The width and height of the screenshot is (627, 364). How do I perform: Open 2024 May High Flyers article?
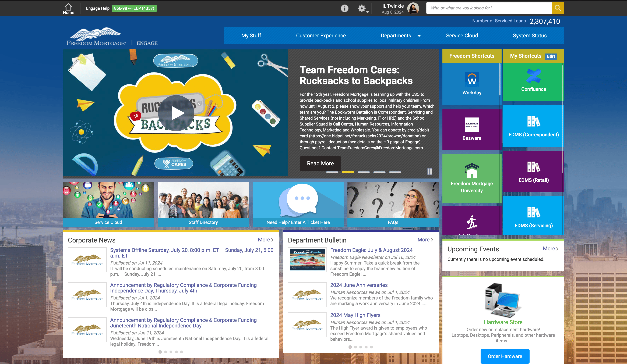[x=355, y=315]
